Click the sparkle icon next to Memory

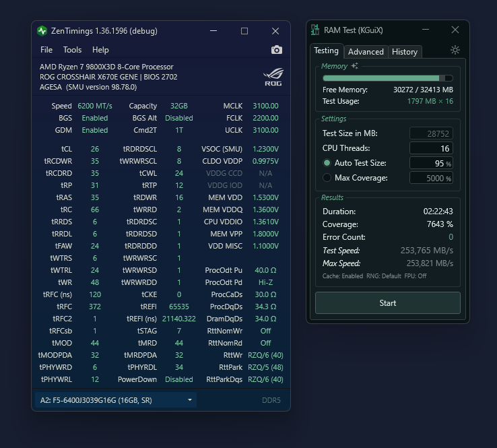coord(355,66)
